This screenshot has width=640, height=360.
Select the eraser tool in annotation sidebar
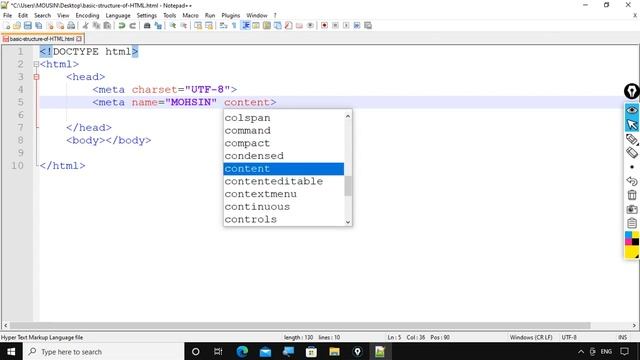pos(632,153)
